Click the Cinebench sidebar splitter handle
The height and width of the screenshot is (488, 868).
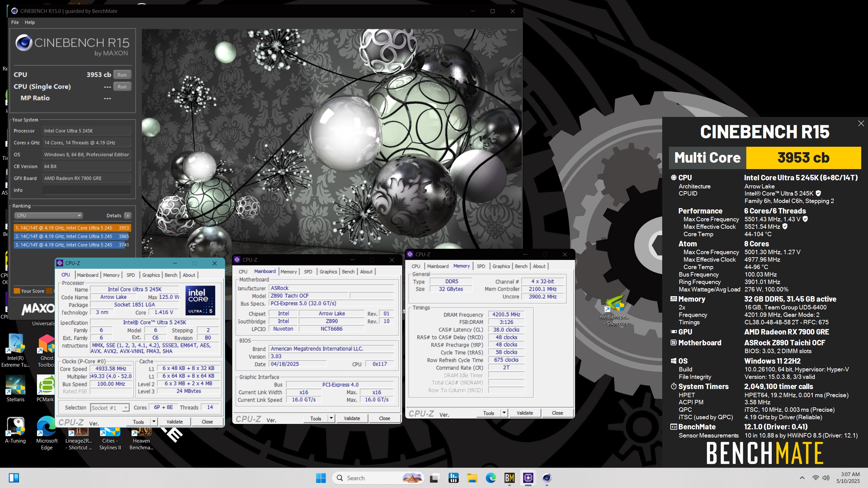click(139, 174)
